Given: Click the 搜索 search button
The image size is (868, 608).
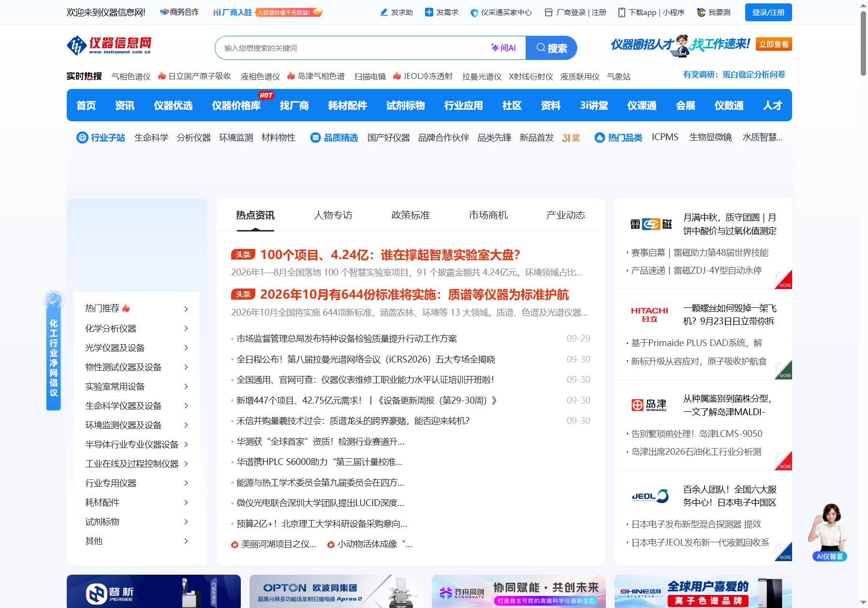Looking at the screenshot, I should tap(551, 48).
